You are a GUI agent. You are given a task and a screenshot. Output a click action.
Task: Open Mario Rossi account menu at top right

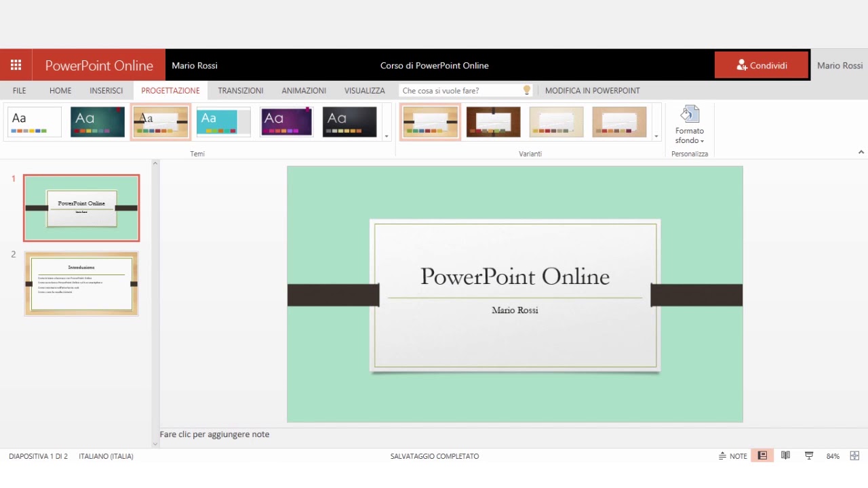click(x=840, y=65)
